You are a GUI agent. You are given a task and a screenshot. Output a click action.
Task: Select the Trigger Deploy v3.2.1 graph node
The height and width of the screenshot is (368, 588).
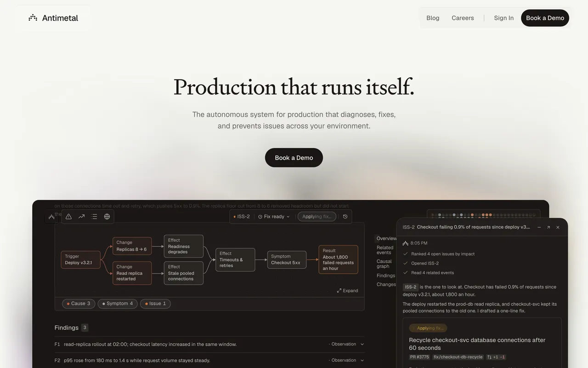80,260
